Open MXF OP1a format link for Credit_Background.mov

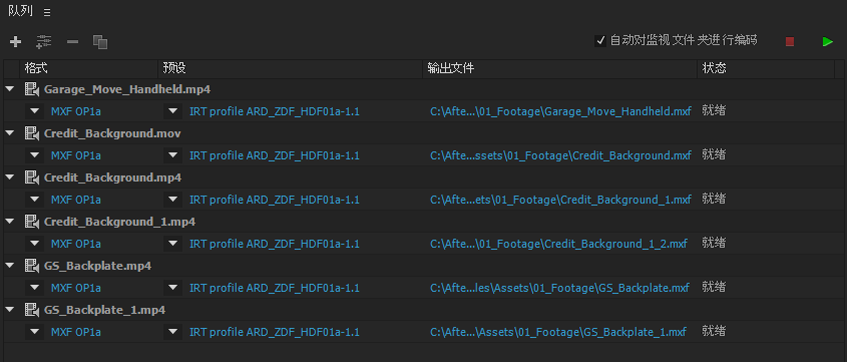coord(76,156)
